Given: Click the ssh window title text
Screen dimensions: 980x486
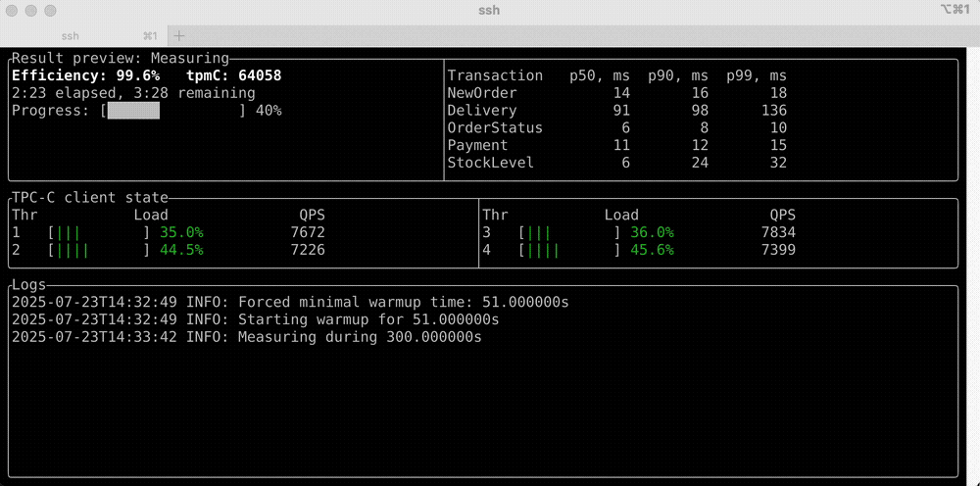Looking at the screenshot, I should 489,10.
